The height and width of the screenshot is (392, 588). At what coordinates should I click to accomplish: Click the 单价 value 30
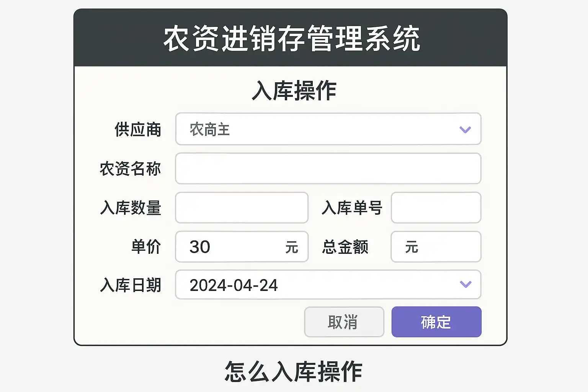pyautogui.click(x=200, y=247)
